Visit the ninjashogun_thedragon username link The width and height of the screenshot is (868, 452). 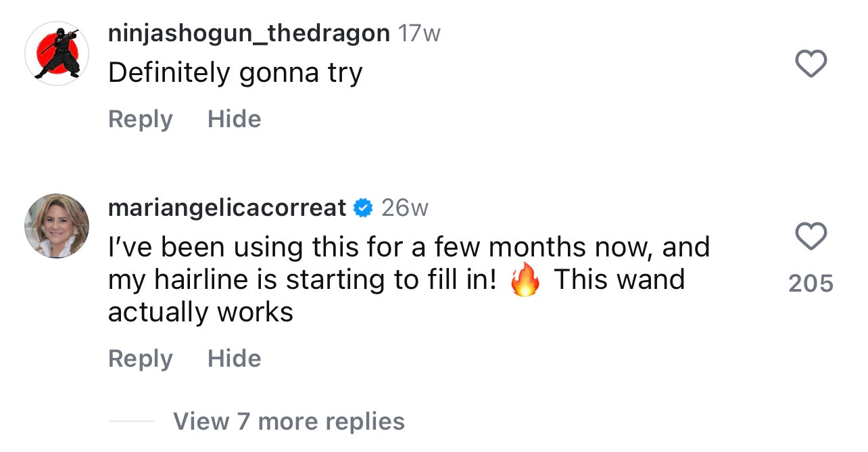click(x=249, y=33)
